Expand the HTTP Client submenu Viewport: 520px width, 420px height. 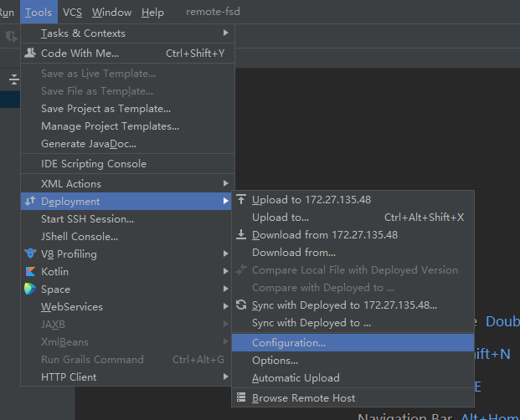[x=225, y=377]
